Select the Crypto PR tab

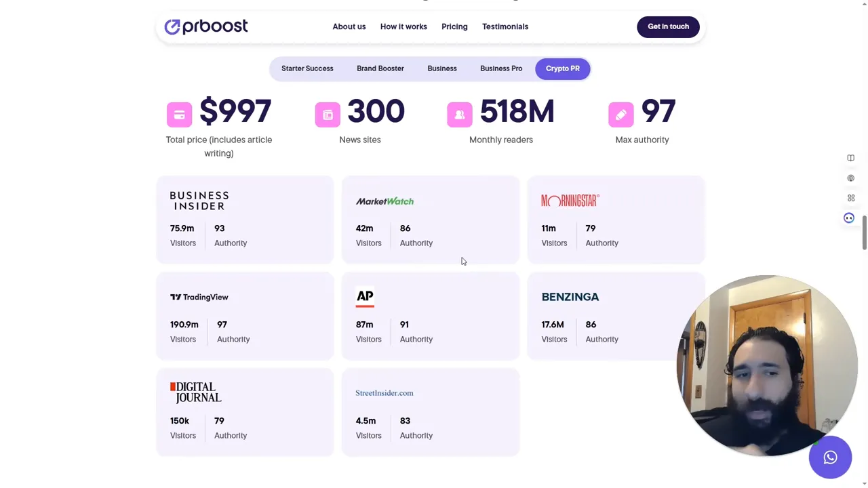pos(563,68)
